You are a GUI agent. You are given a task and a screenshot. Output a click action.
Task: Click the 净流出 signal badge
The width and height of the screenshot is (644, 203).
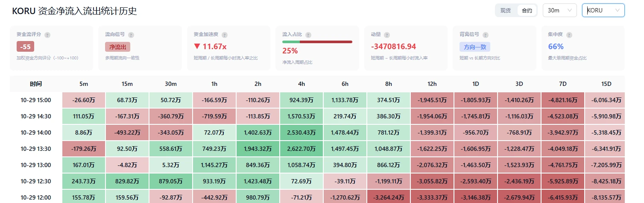click(117, 47)
